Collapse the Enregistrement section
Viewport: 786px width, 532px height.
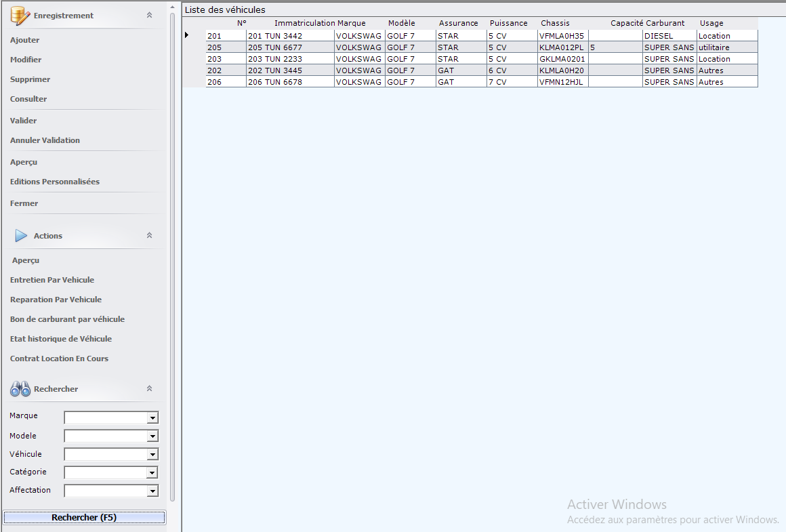pyautogui.click(x=149, y=16)
